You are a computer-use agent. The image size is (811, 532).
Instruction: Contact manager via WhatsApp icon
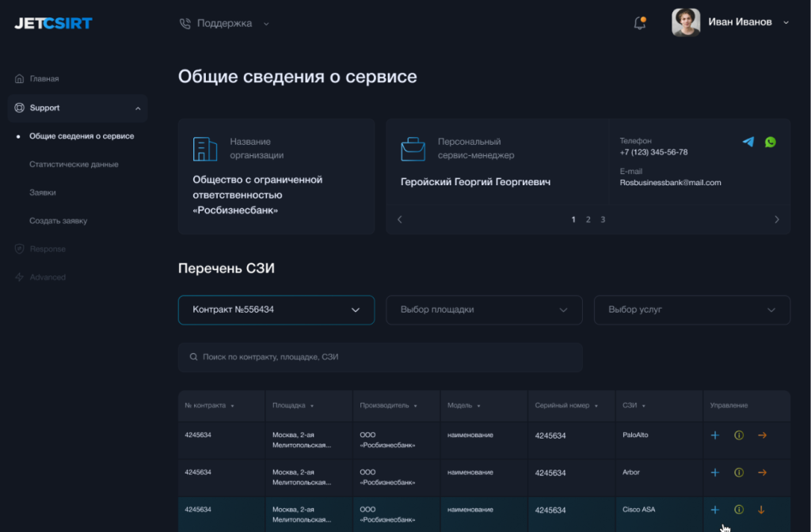click(x=771, y=142)
